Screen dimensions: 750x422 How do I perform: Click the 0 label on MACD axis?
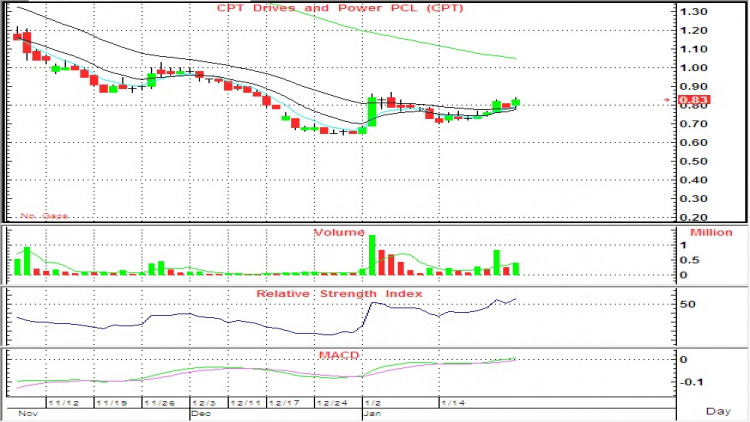click(684, 360)
